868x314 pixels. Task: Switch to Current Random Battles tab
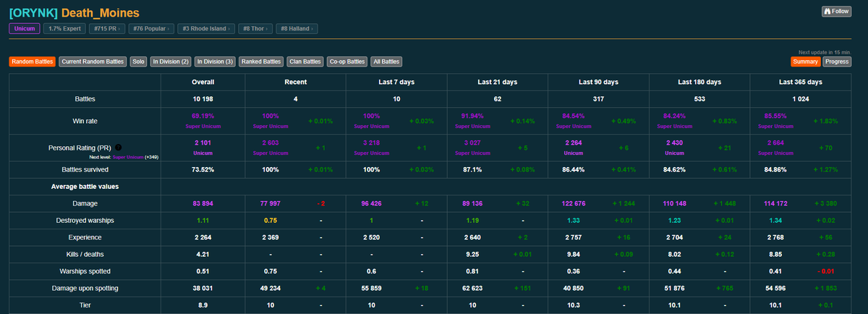(x=93, y=62)
